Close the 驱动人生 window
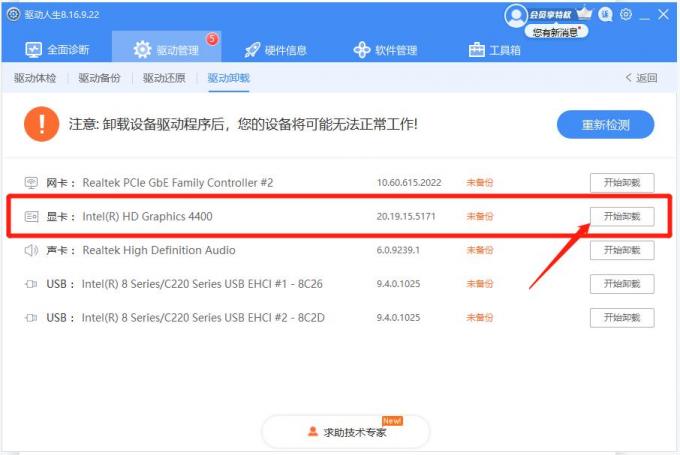The width and height of the screenshot is (680, 455). [663, 14]
